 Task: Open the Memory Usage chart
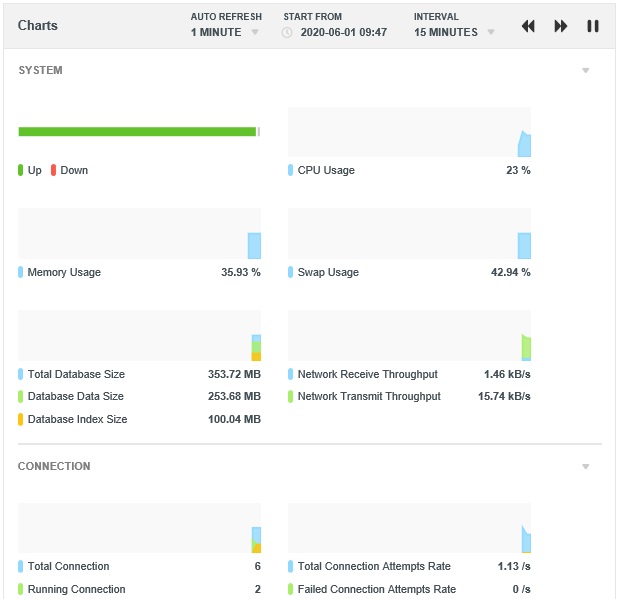140,234
